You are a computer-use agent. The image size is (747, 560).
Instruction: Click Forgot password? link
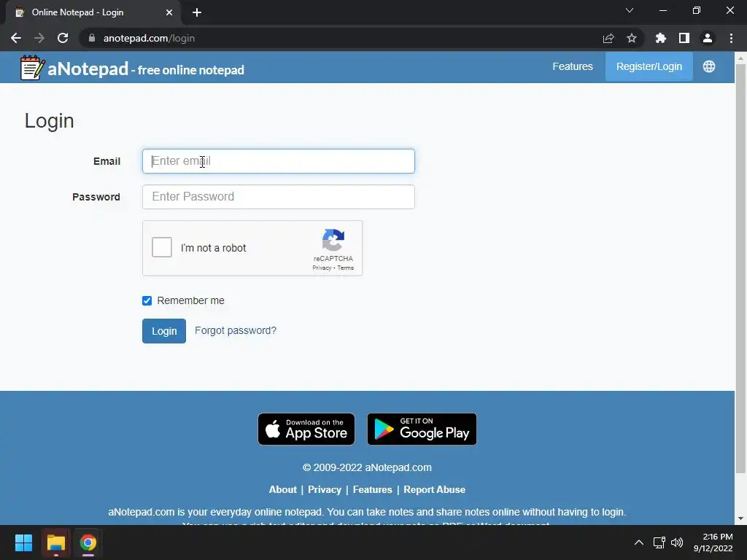(236, 330)
